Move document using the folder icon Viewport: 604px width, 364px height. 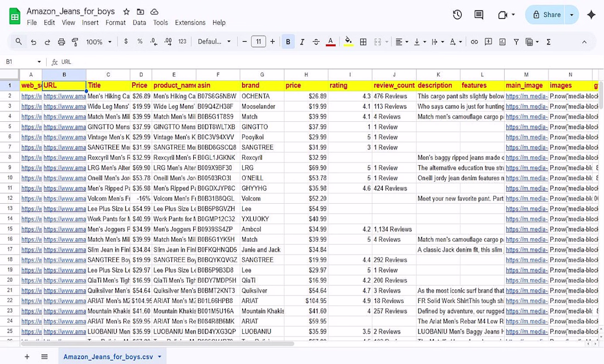click(140, 12)
